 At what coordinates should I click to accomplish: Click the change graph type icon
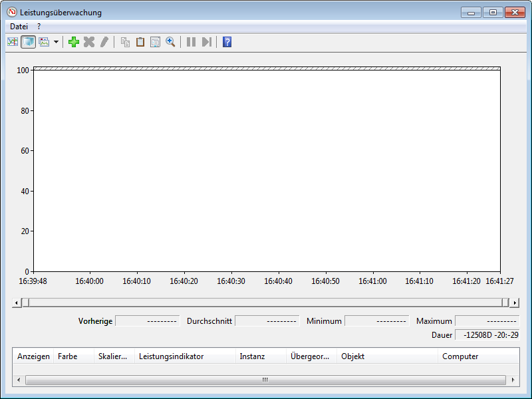[44, 42]
